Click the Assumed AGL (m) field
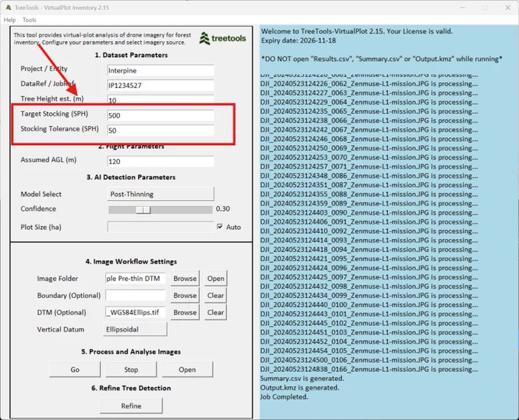This screenshot has height=420, width=519. [160, 161]
